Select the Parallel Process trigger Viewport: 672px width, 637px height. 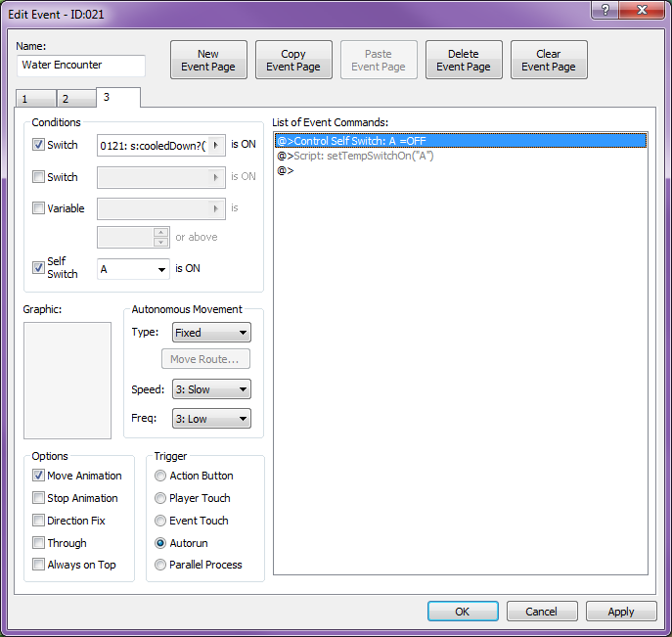pos(161,565)
